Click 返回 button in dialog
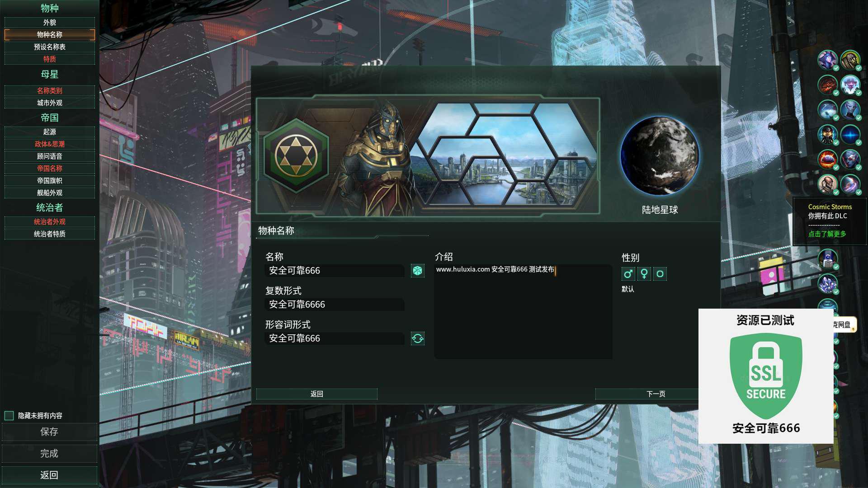Screen dimensions: 868x488 tap(317, 394)
